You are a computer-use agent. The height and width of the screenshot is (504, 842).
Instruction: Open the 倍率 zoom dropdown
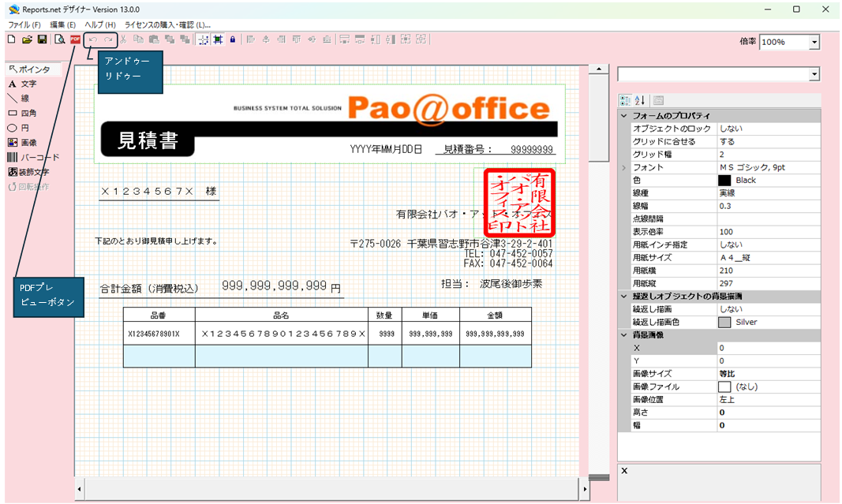814,43
